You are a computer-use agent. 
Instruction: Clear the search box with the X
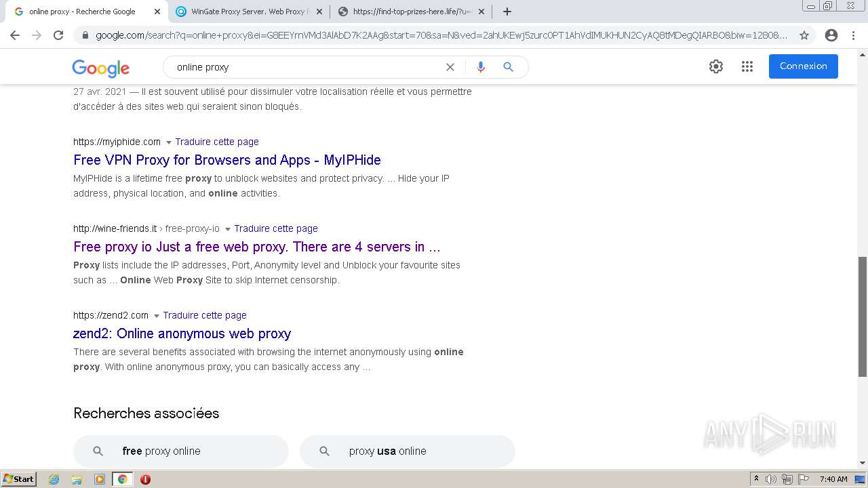pyautogui.click(x=450, y=67)
